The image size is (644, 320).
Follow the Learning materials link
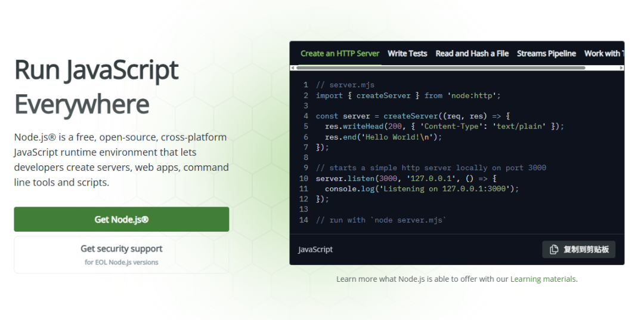pyautogui.click(x=543, y=279)
